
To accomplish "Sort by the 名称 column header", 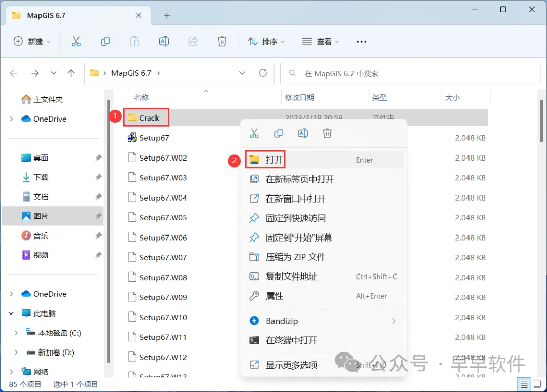I will pyautogui.click(x=141, y=98).
